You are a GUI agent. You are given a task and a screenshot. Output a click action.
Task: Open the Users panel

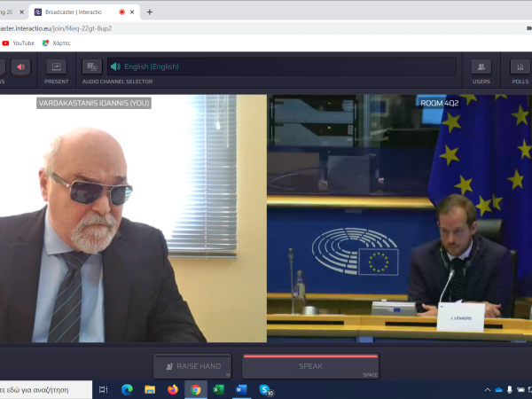(481, 66)
